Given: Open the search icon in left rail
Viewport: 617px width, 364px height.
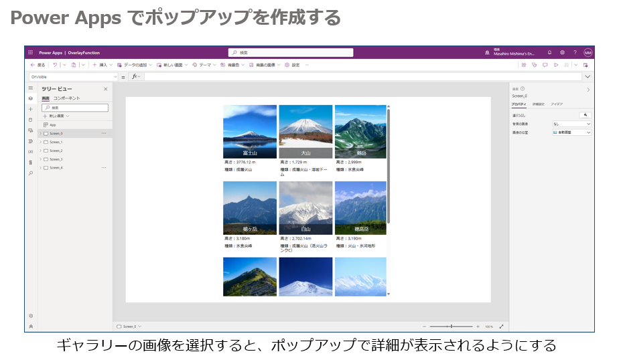Looking at the screenshot, I should (31, 173).
